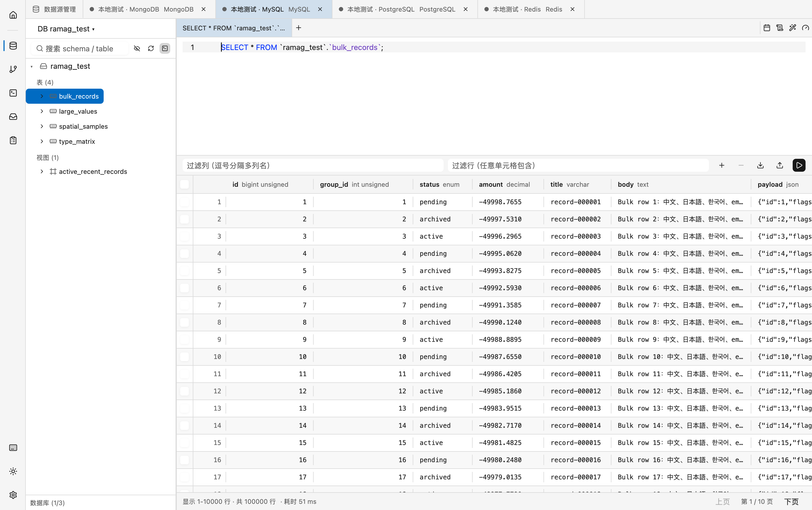Click the minus delete row icon
This screenshot has width=812, height=510.
(x=741, y=165)
